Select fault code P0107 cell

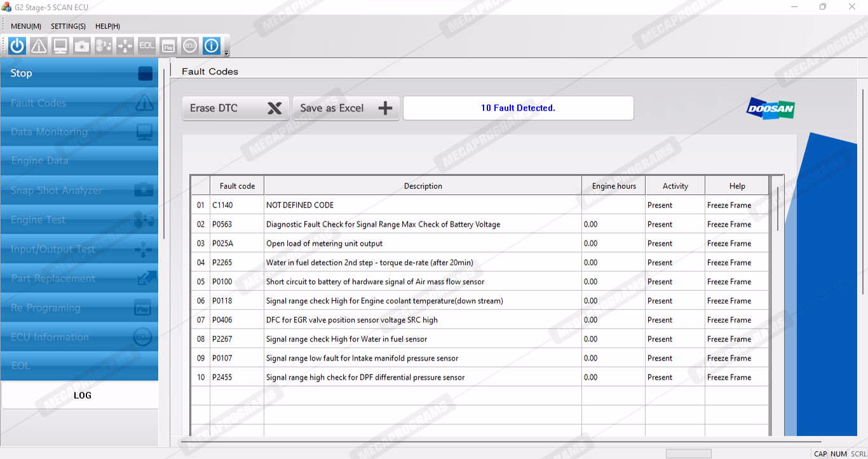[237, 357]
